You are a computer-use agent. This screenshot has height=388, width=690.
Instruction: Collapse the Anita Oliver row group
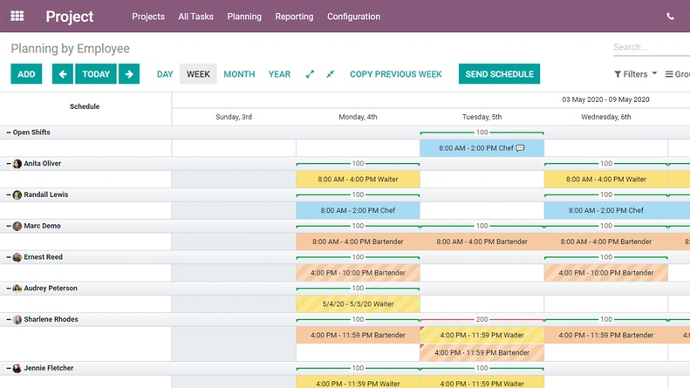tap(8, 164)
